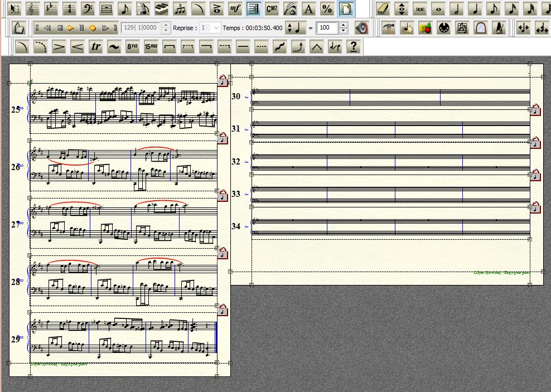Toggle the page view mode button
This screenshot has width=551, height=392.
pos(346,9)
